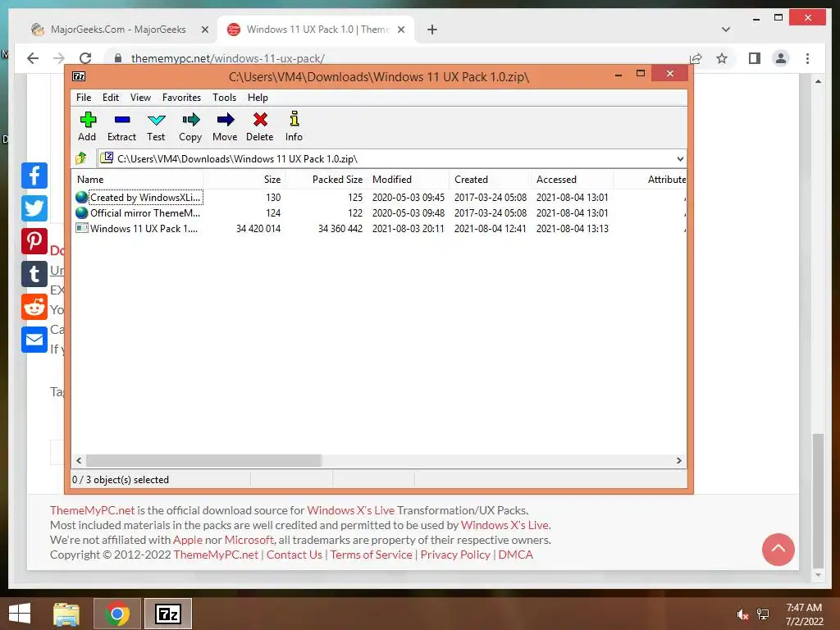Click the Chrome address bar URL

click(x=228, y=58)
